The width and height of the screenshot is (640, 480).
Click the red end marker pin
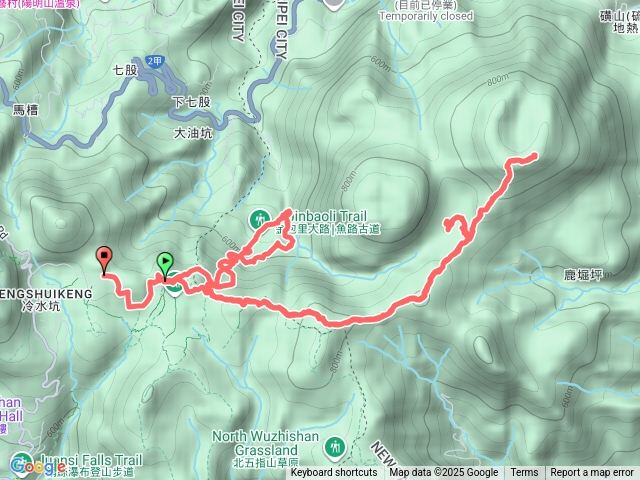[104, 260]
